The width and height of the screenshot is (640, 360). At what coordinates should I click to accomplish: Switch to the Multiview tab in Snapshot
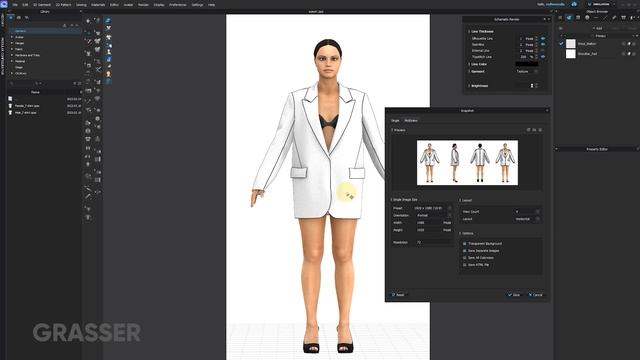pos(411,121)
